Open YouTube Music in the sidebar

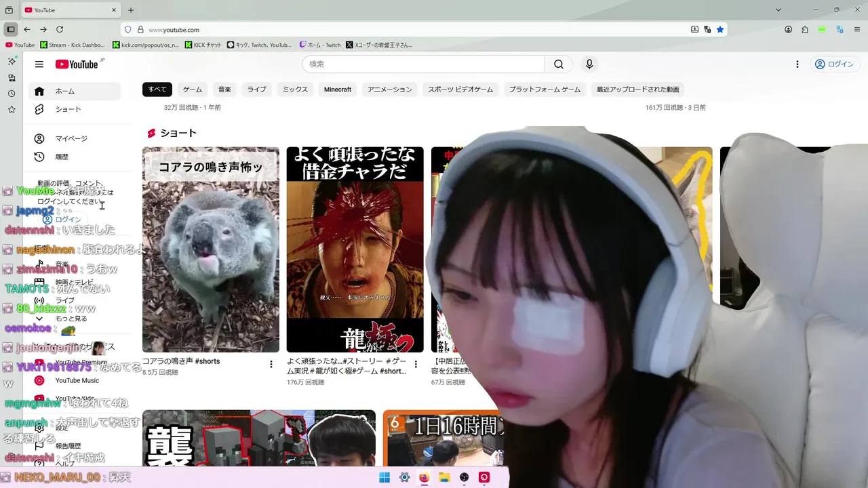(x=75, y=381)
